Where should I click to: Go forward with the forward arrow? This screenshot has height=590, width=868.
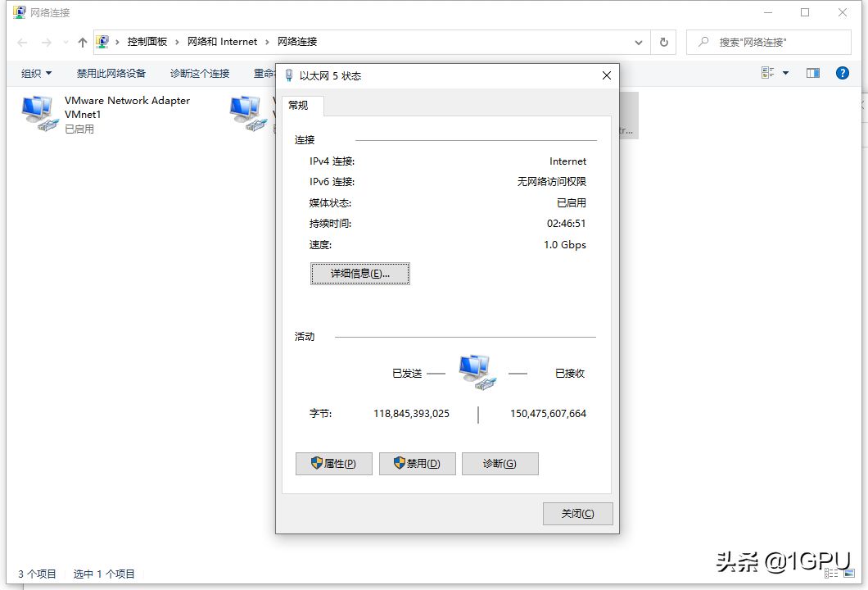click(x=47, y=42)
